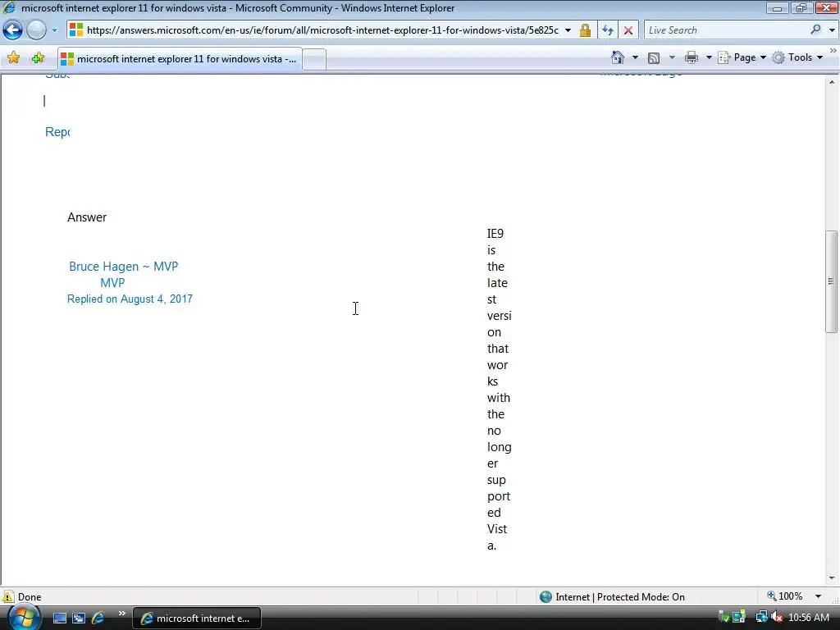The height and width of the screenshot is (630, 840).
Task: Open a new blank tab
Action: tap(314, 59)
